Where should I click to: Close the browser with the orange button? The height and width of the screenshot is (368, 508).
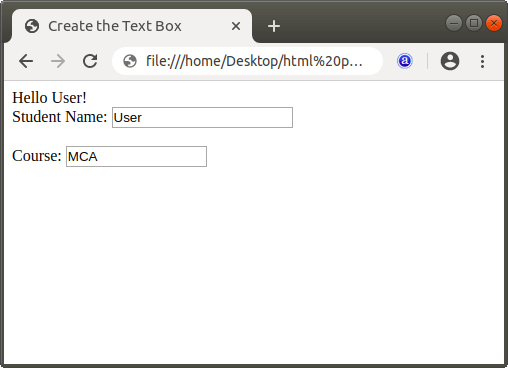coord(494,23)
